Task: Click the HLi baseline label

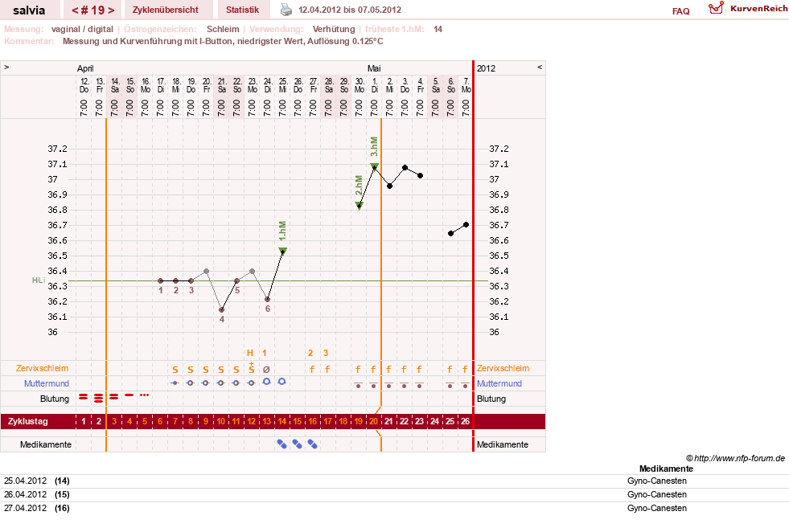Action: pos(39,280)
